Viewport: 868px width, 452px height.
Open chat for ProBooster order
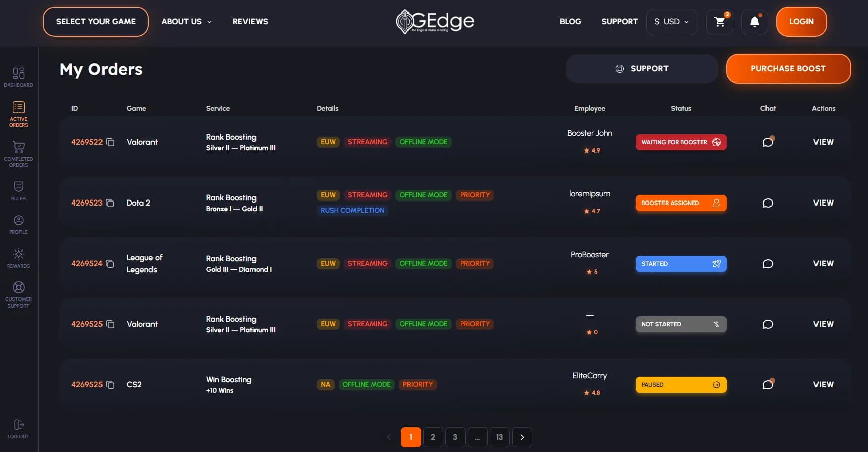768,264
